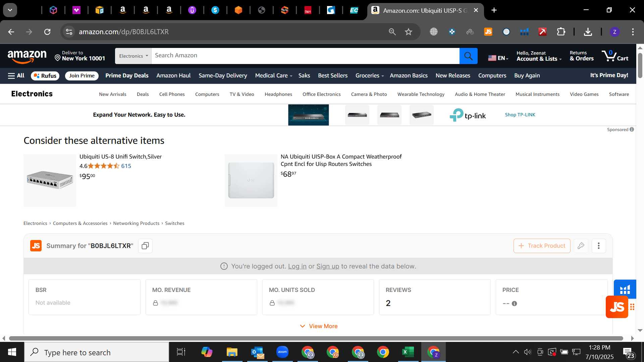
Task: Click the Search Amazon input field
Action: [x=305, y=56]
